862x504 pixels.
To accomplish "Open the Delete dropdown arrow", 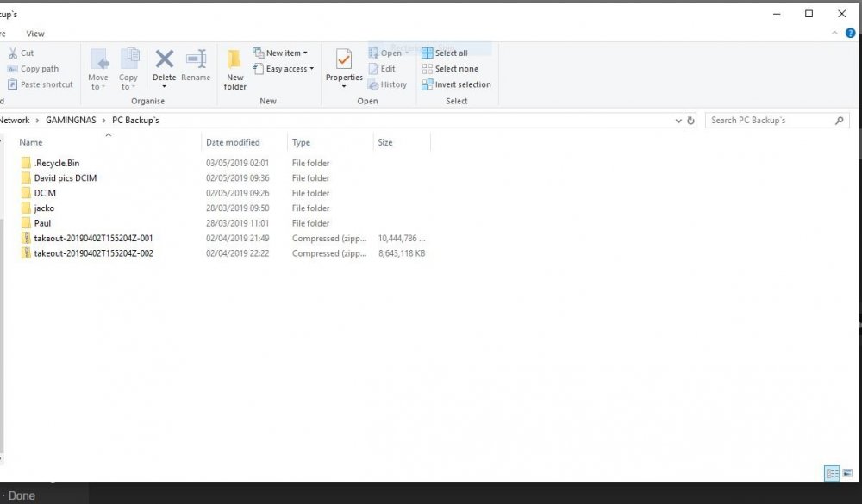I will coord(164,87).
